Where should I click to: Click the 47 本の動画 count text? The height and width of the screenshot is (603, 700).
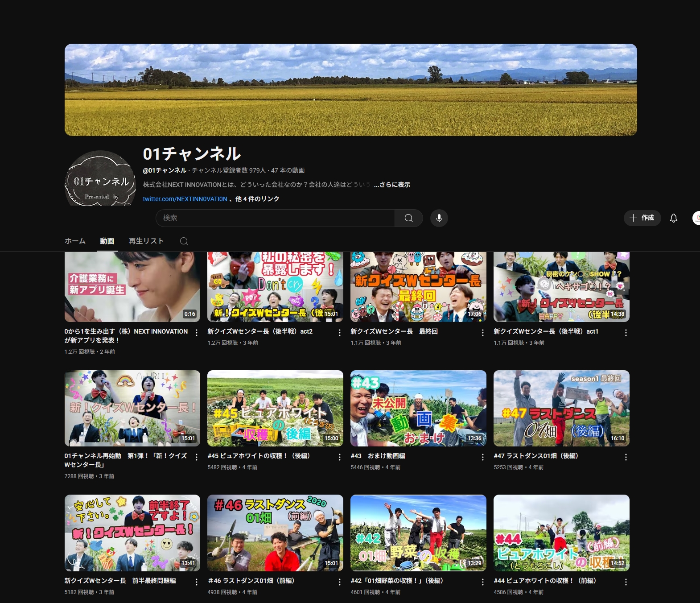(288, 170)
